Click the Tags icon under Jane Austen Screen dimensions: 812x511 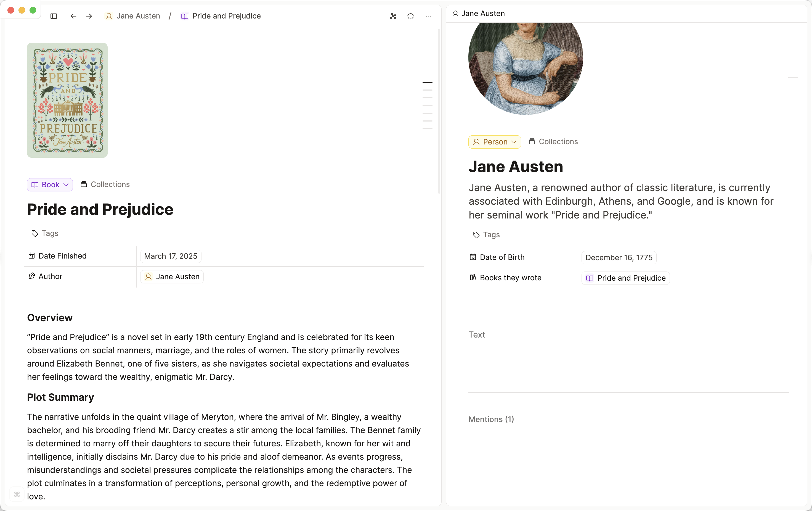coord(476,235)
